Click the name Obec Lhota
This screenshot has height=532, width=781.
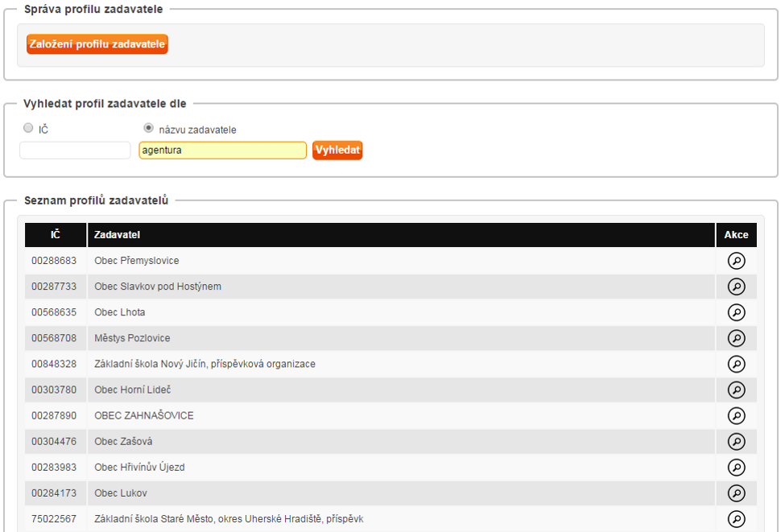coord(119,312)
